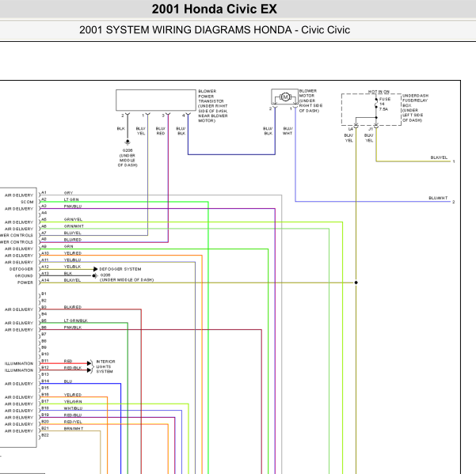Click the 'POWER' pin description at A14
This screenshot has height=474, width=476.
pyautogui.click(x=25, y=283)
